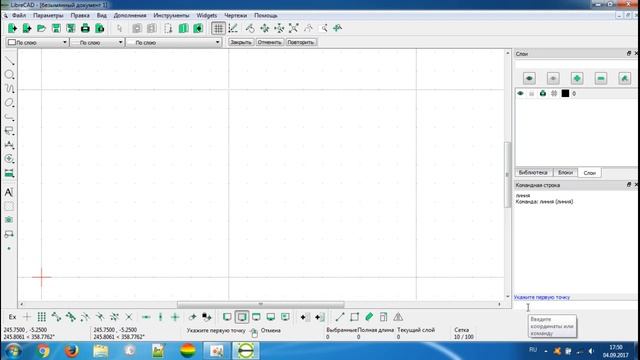Toggle the grid display toolbar button

coord(218,28)
